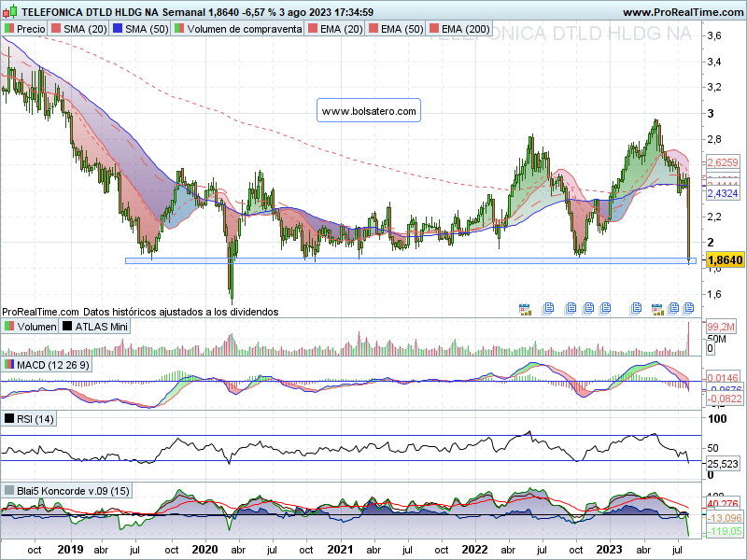
Task: Open the news document icon near March 2023
Action: tap(636, 309)
